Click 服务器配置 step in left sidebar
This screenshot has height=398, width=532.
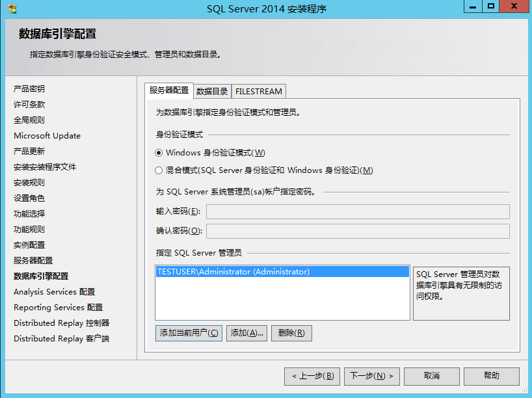33,261
